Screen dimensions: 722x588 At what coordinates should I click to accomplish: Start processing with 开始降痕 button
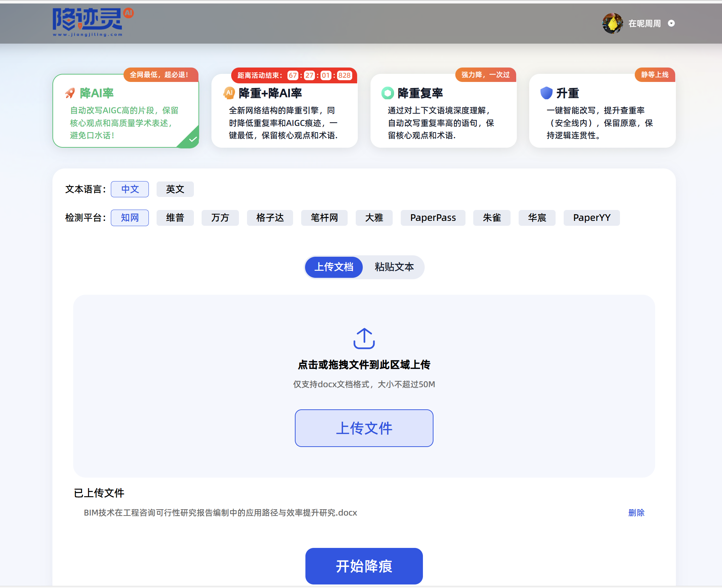pyautogui.click(x=364, y=566)
